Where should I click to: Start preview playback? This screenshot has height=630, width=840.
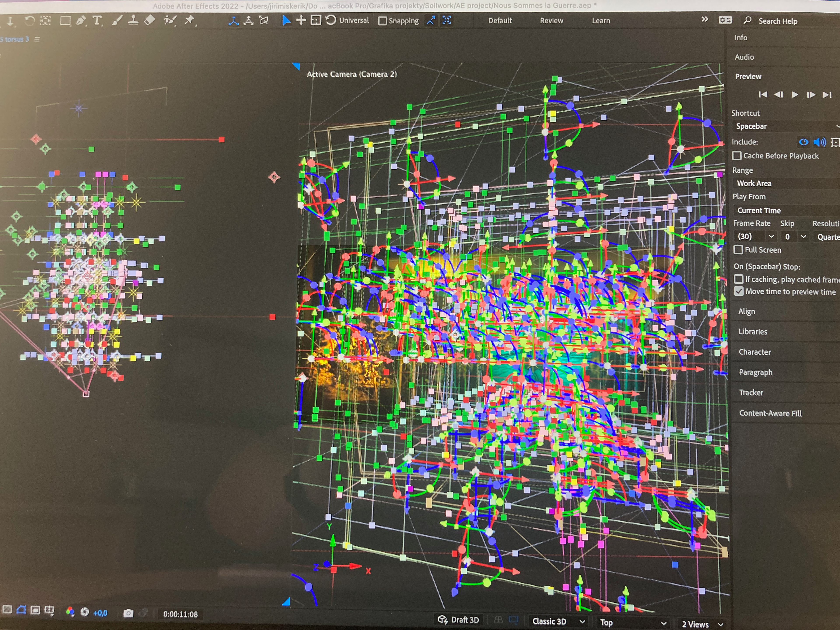[x=794, y=94]
